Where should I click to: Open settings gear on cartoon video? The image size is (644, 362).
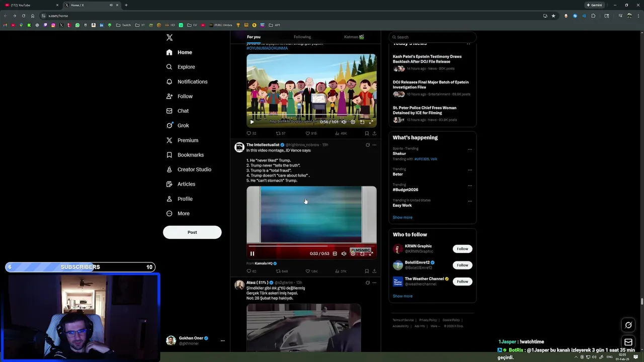[353, 122]
